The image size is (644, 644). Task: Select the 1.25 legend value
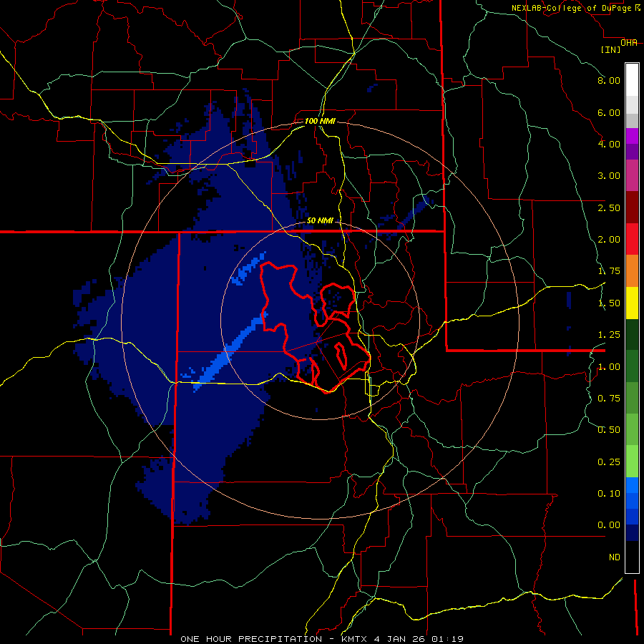point(609,335)
